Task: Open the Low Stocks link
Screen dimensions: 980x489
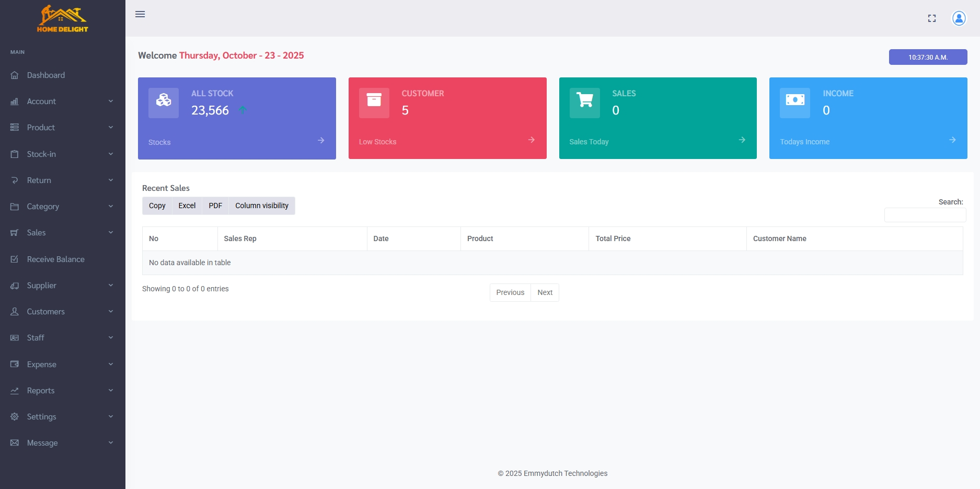Action: pos(378,142)
